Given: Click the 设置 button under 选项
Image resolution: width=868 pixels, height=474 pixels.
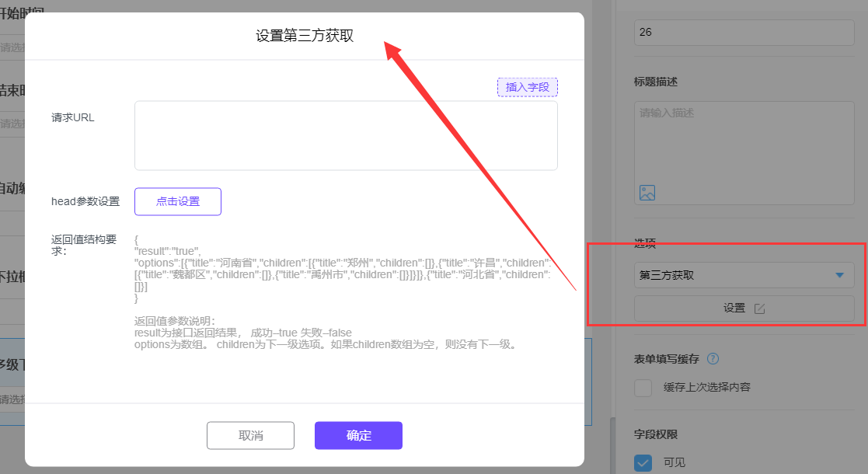Looking at the screenshot, I should pyautogui.click(x=744, y=308).
